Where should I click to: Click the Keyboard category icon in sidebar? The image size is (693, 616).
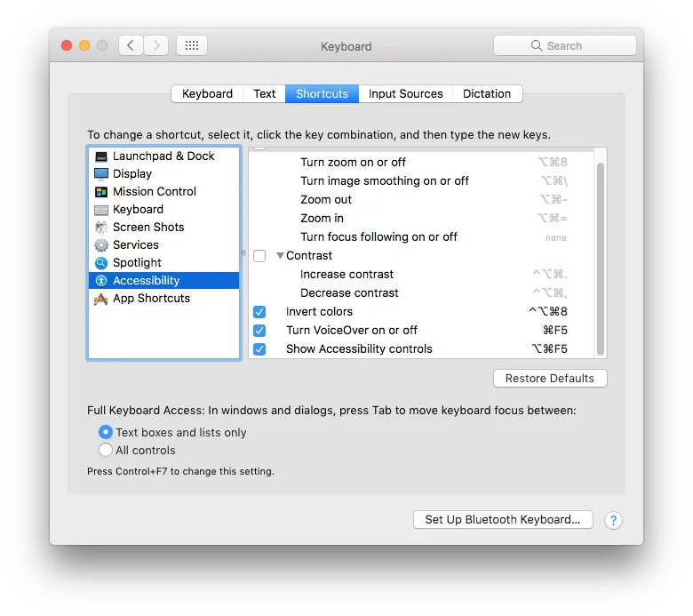coord(101,210)
